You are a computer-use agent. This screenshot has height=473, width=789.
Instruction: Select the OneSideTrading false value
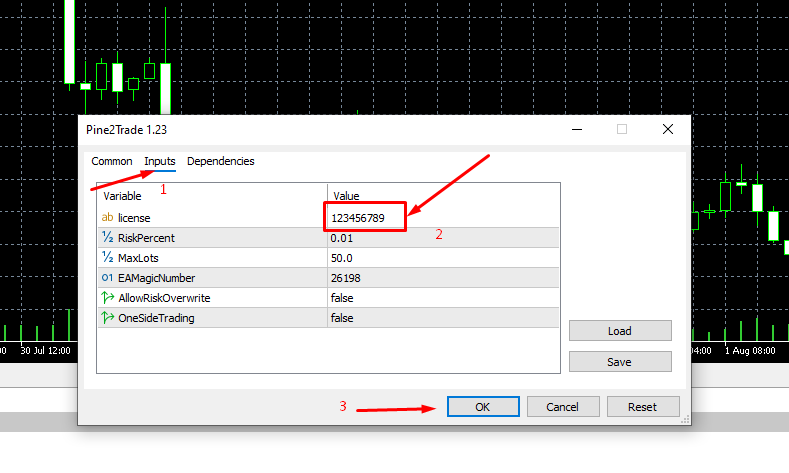tap(443, 318)
